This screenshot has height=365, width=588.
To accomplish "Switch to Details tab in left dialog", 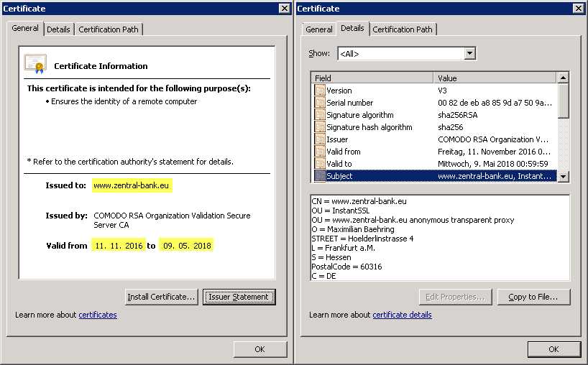I will pos(58,29).
